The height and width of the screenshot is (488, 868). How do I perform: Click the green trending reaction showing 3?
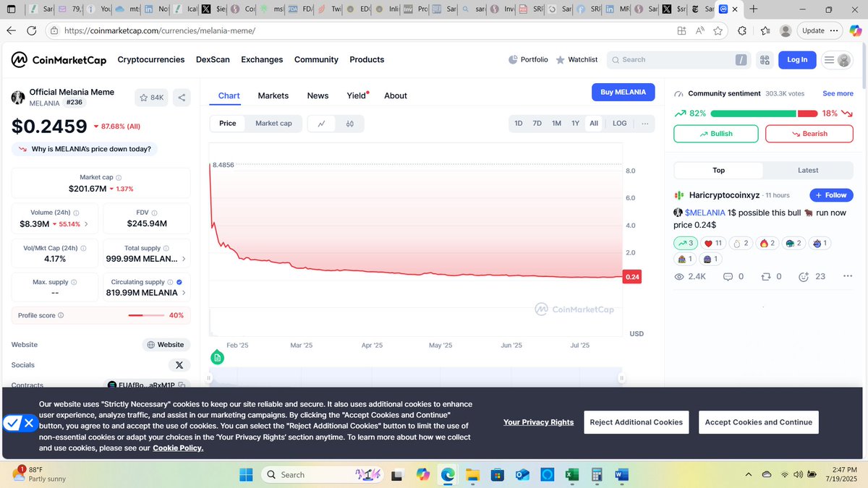(684, 244)
